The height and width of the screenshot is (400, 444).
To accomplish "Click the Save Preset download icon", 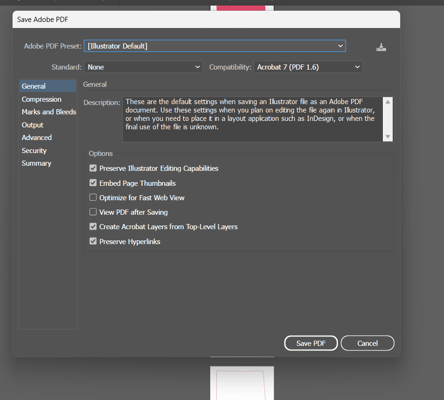I will (x=381, y=47).
